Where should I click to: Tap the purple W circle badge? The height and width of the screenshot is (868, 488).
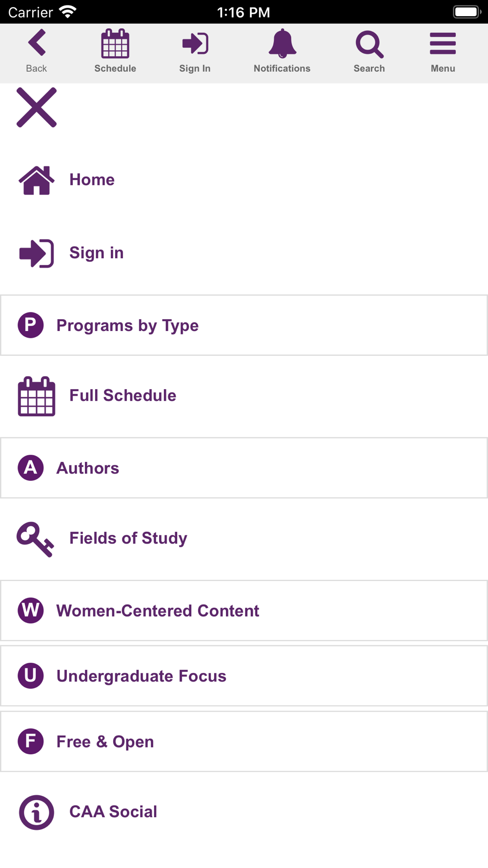tap(31, 610)
